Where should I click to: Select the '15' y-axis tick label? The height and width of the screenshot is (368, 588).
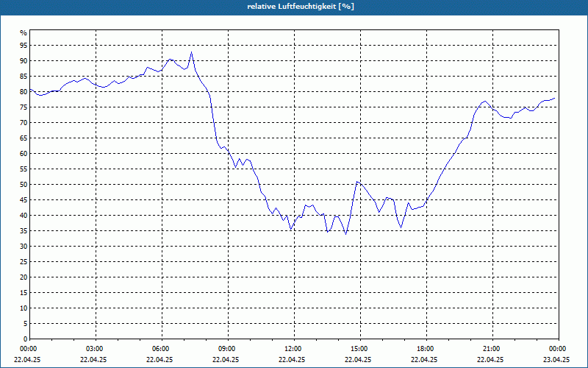pyautogui.click(x=24, y=292)
